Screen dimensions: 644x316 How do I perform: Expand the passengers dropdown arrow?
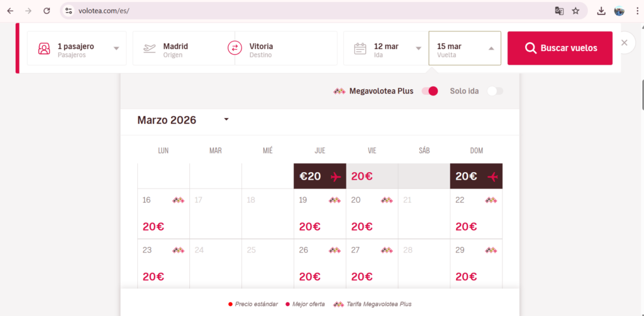tap(116, 48)
